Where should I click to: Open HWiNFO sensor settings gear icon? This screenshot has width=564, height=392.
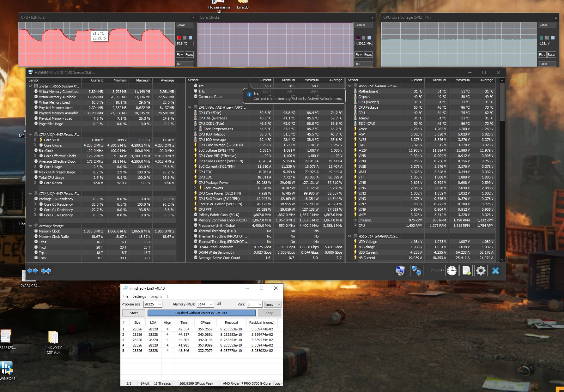click(481, 271)
